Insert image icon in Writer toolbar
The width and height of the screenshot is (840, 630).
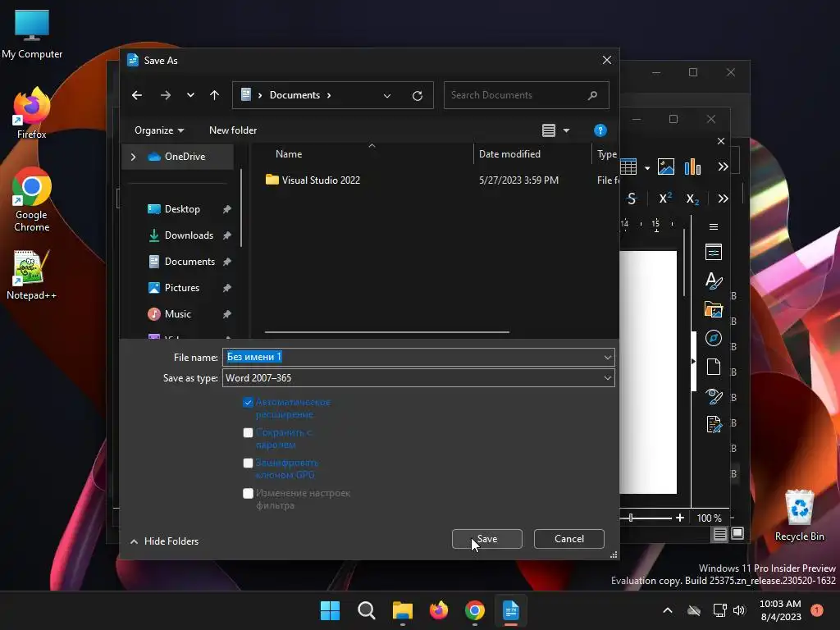666,167
